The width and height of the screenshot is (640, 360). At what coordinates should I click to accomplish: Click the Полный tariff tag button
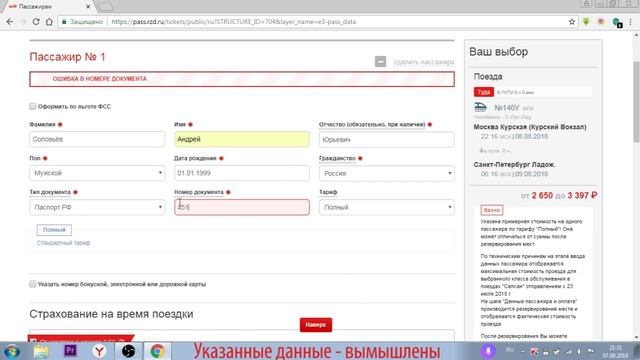[54, 230]
